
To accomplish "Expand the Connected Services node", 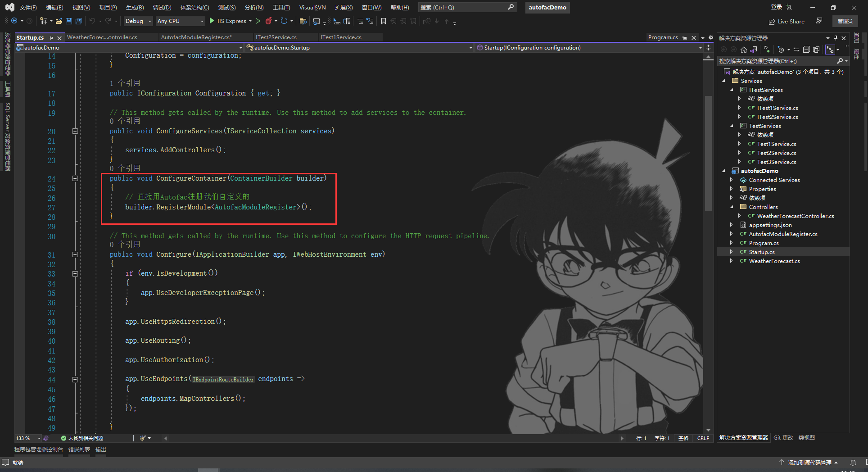I will point(732,180).
